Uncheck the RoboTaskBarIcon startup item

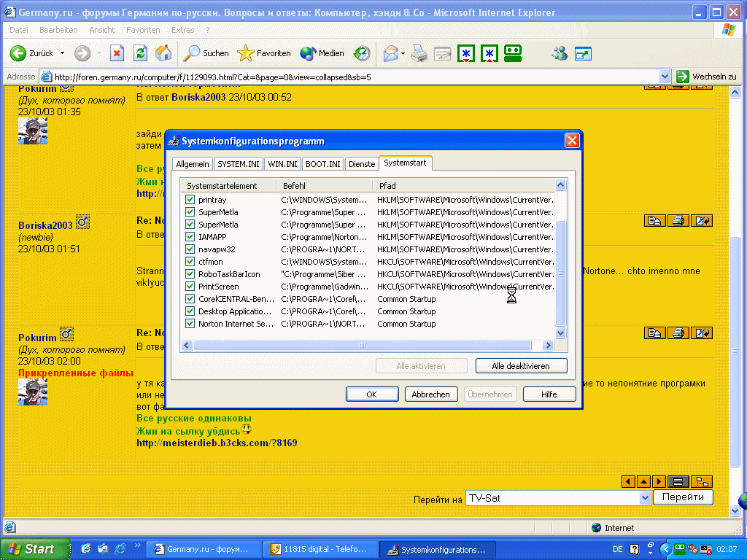click(x=190, y=274)
